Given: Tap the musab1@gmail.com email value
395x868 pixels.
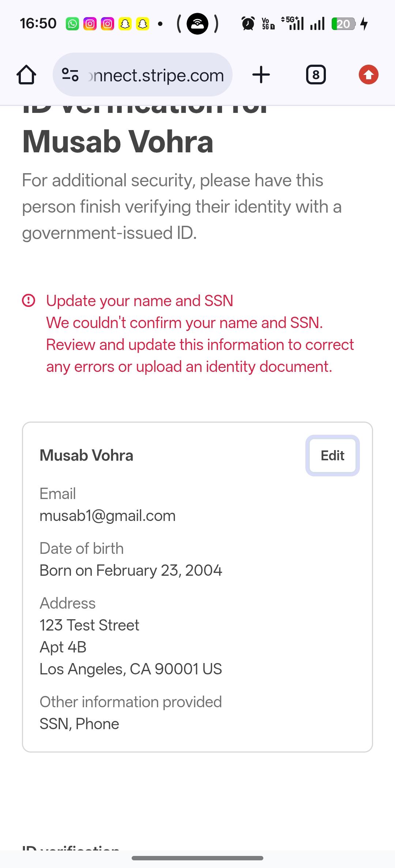Looking at the screenshot, I should tap(108, 516).
